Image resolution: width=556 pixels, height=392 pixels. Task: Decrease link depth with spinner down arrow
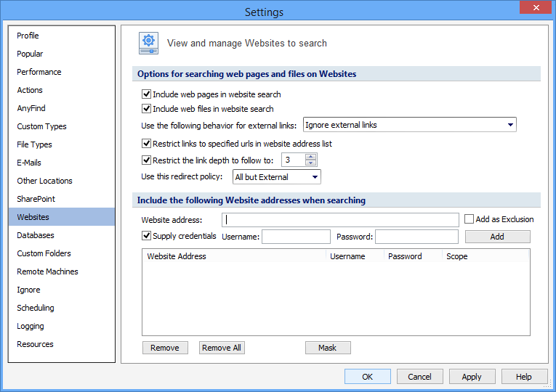pyautogui.click(x=311, y=163)
